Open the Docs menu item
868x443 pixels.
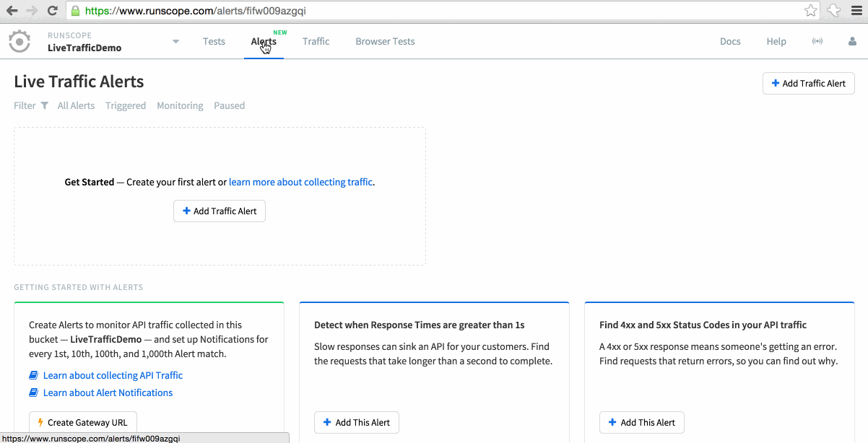pyautogui.click(x=730, y=41)
